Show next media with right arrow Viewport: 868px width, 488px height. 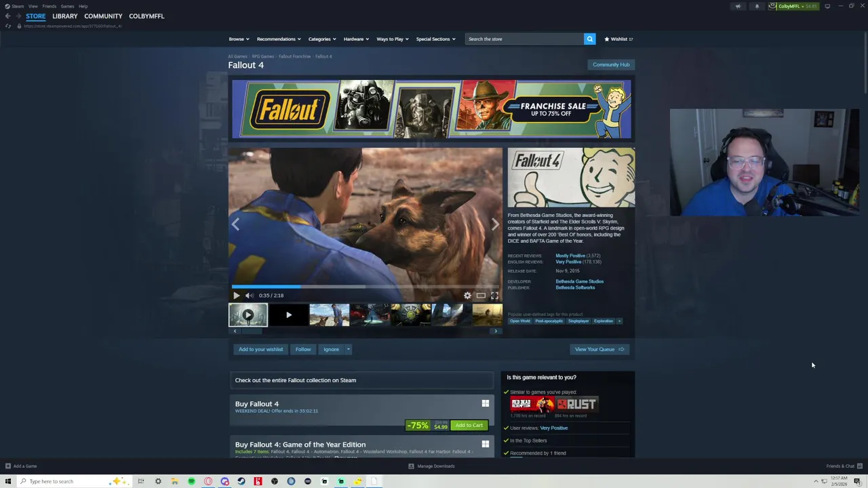tap(495, 224)
